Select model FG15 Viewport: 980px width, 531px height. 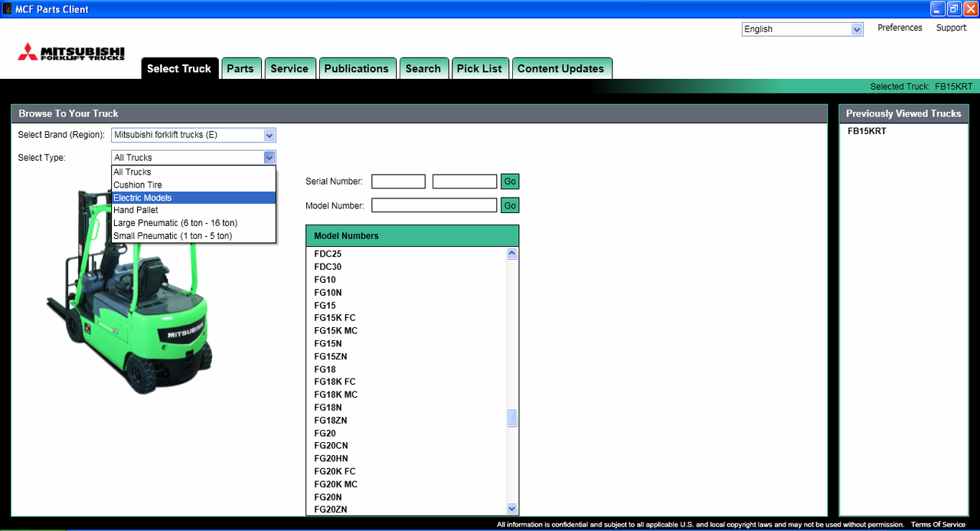(x=325, y=306)
